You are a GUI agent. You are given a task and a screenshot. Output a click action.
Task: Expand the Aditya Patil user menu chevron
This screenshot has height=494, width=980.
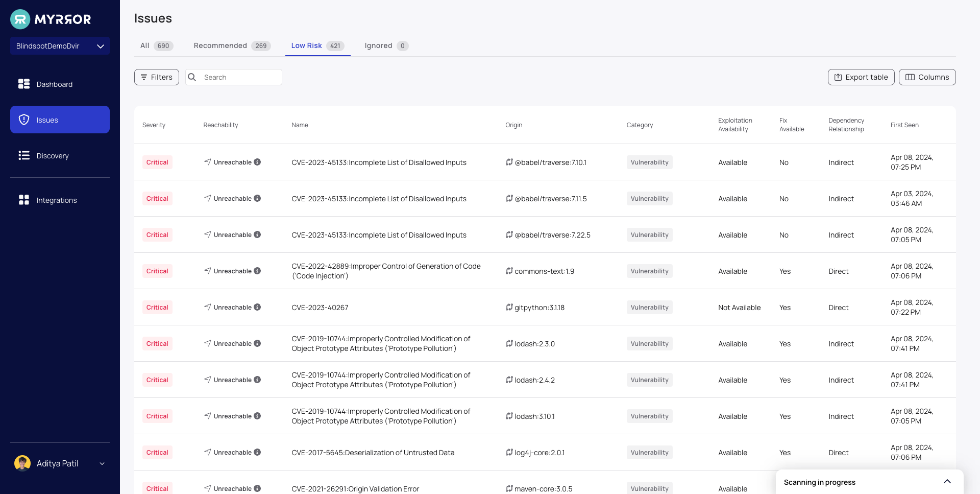102,464
